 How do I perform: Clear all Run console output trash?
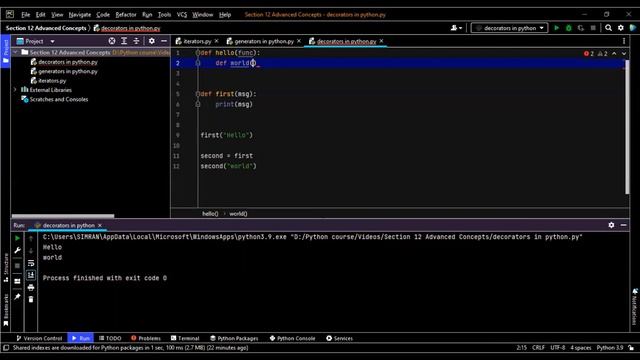31,299
